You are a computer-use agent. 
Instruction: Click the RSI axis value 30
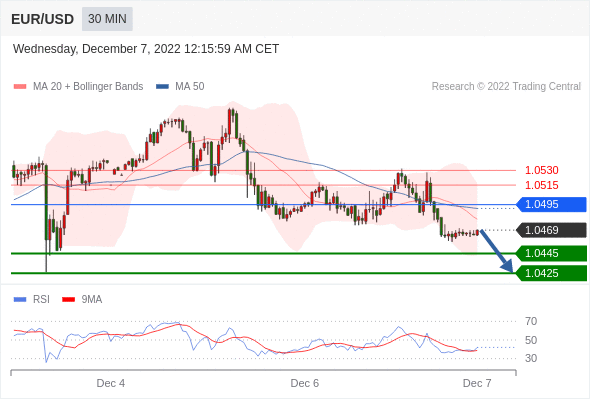point(531,358)
